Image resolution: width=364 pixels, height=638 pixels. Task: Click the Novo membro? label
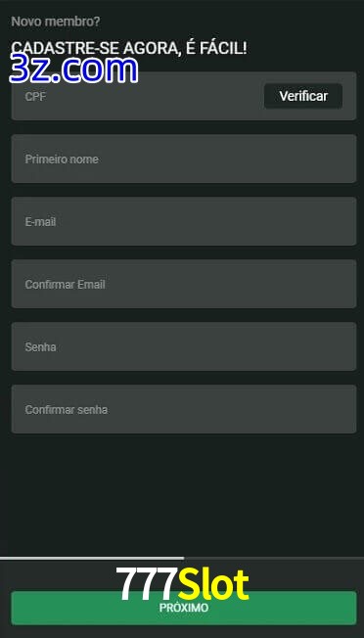coord(56,22)
